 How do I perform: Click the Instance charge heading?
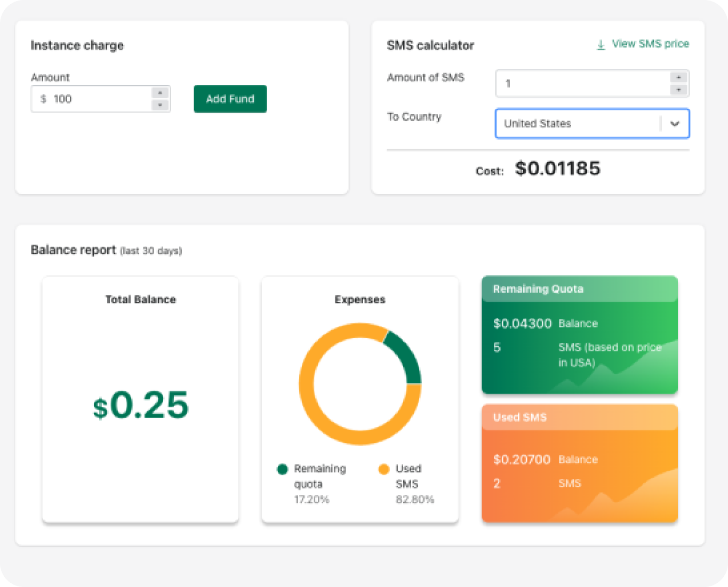[77, 45]
